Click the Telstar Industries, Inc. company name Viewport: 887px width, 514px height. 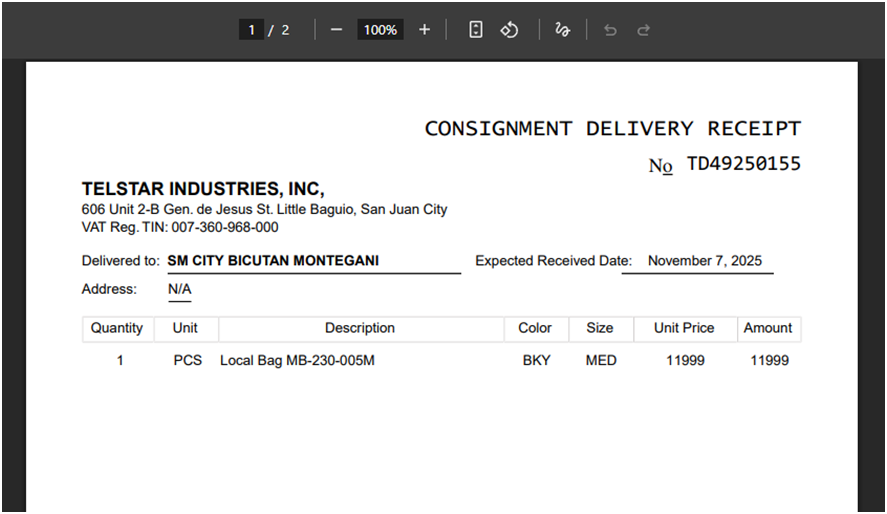[203, 189]
